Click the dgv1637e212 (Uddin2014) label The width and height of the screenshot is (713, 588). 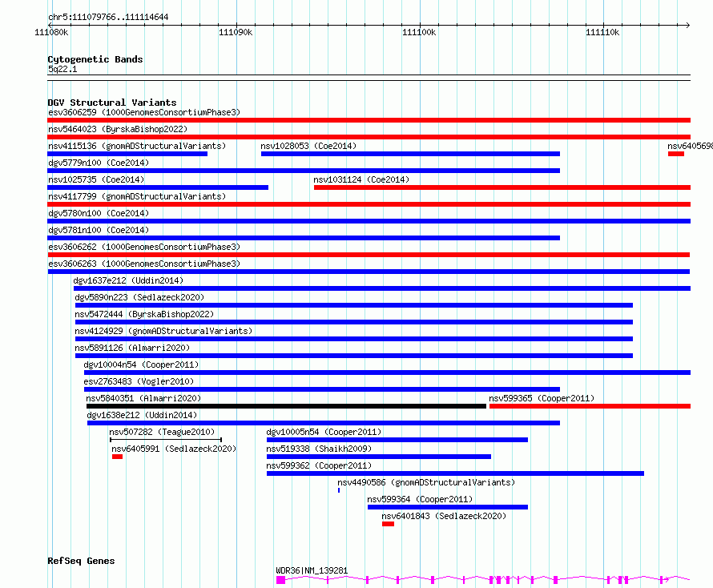pos(128,280)
